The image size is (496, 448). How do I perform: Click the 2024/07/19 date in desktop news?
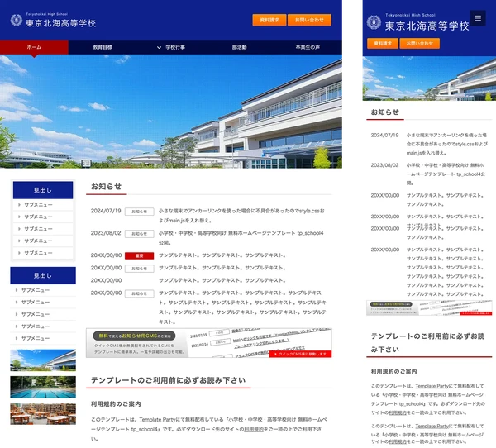[106, 211]
